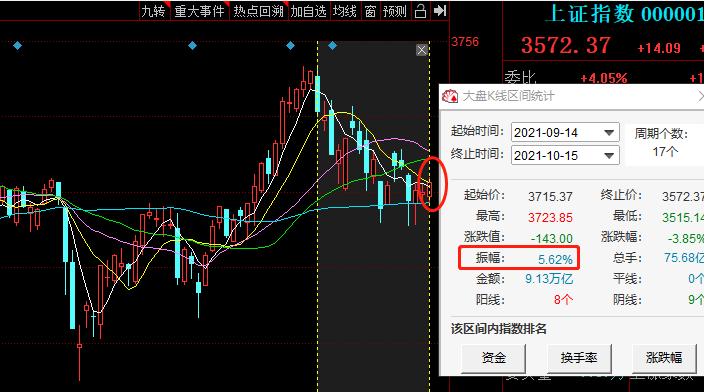Click the index price 3572.37

coord(566,46)
